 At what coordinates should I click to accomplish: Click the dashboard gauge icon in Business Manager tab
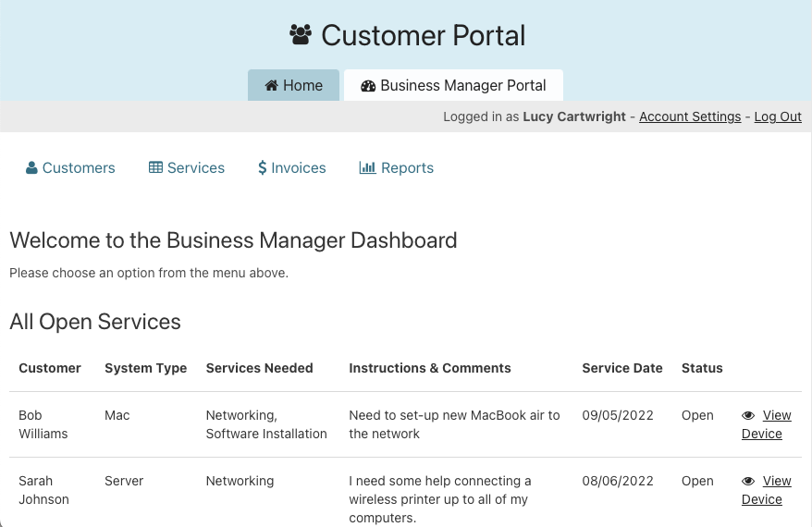[x=368, y=86]
